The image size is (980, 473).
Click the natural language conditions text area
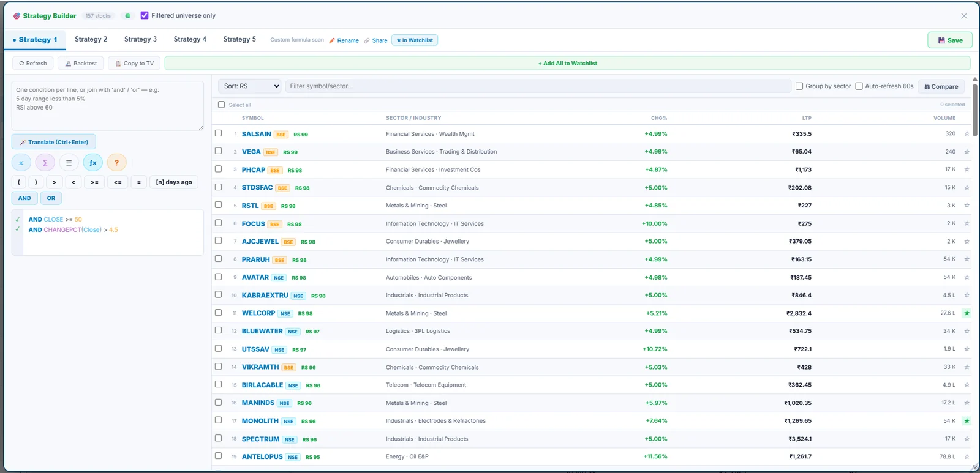[108, 105]
